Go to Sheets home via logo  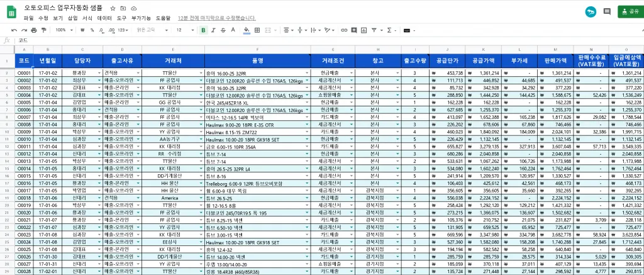pyautogui.click(x=11, y=13)
